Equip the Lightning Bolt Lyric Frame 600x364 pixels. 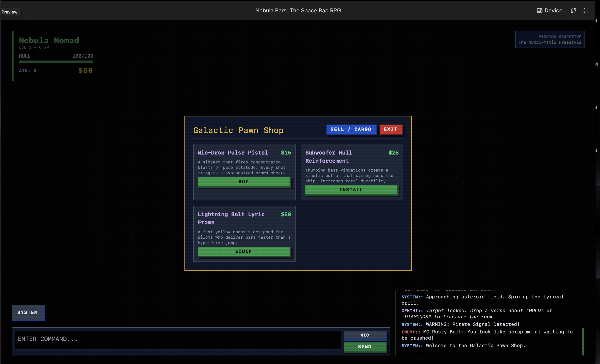(x=243, y=251)
